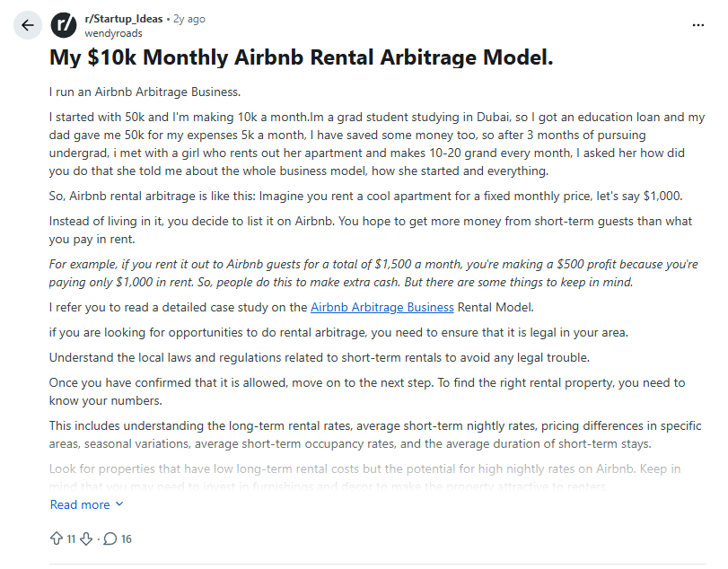Open the r/Startup_Ideas avatar icon
This screenshot has width=728, height=569.
pos(63,24)
